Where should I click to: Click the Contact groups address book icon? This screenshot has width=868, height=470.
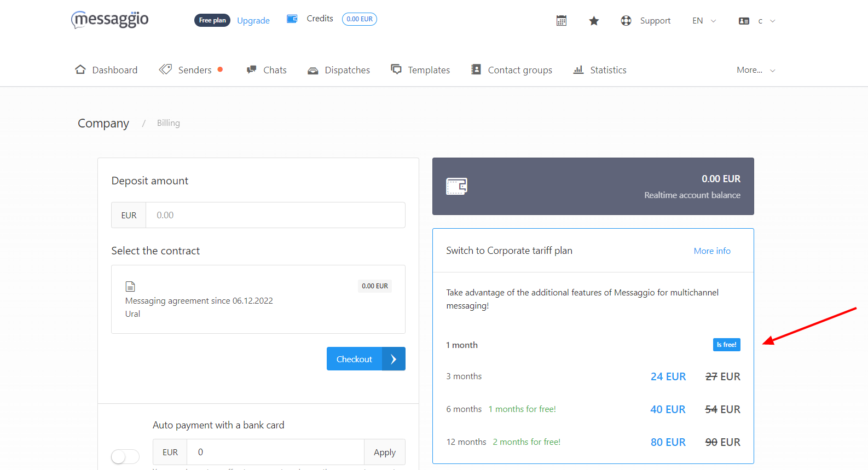point(476,69)
